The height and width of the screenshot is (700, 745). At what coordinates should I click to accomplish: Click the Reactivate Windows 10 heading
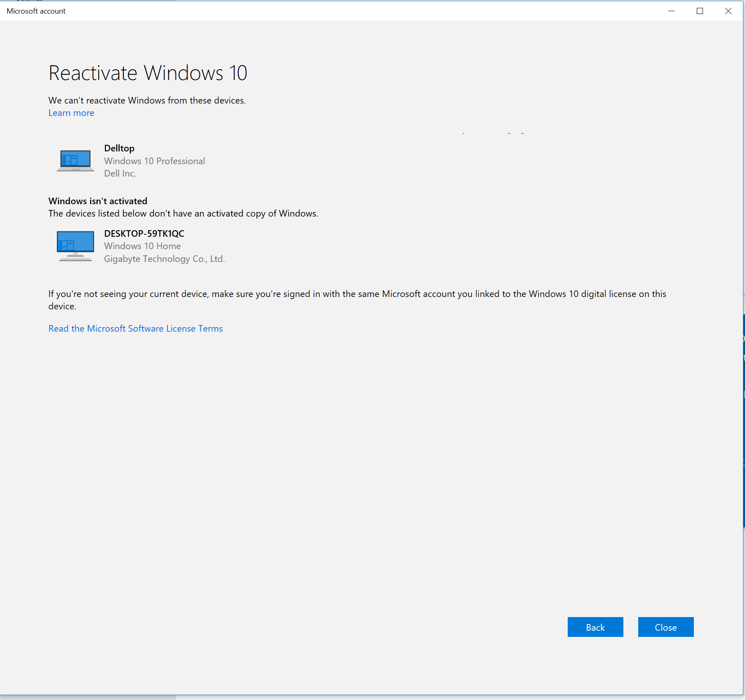[x=148, y=73]
